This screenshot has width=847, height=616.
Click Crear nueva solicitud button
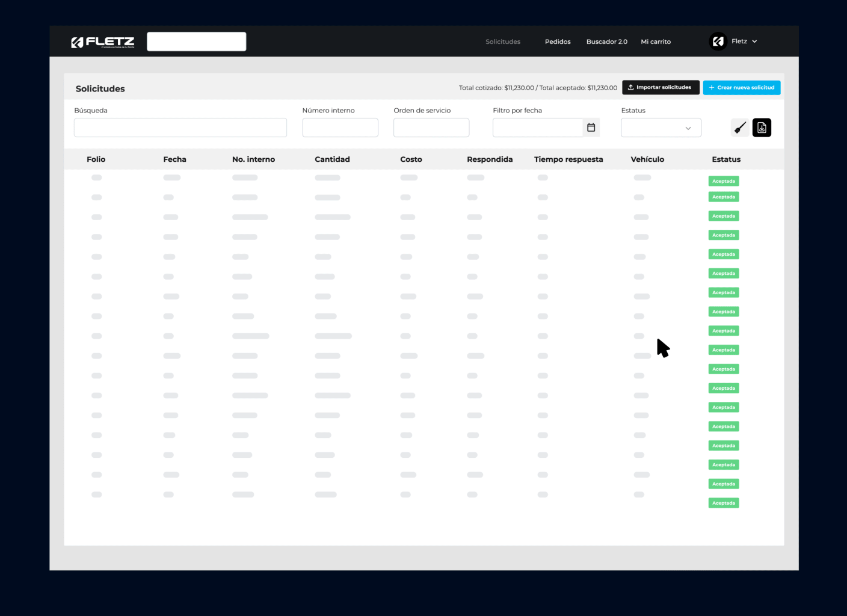point(742,88)
